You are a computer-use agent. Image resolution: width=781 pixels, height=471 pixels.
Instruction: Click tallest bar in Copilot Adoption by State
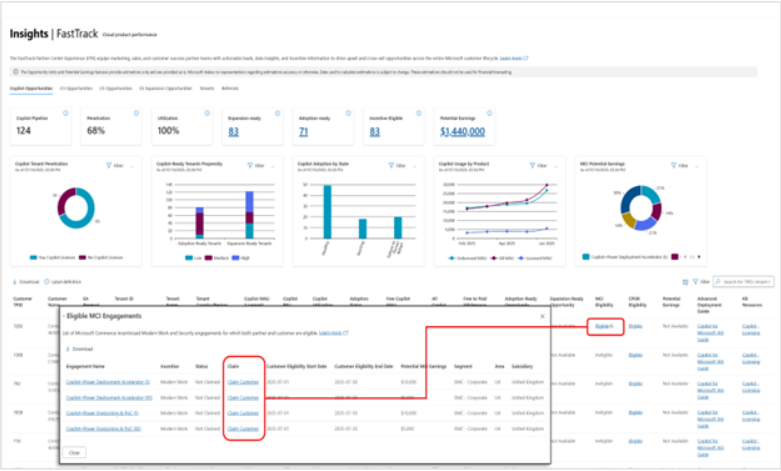(327, 212)
